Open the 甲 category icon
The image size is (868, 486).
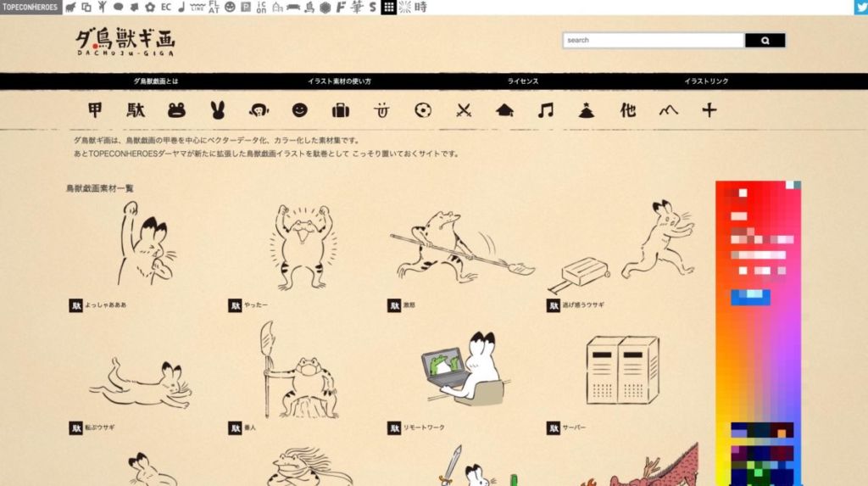tap(95, 110)
